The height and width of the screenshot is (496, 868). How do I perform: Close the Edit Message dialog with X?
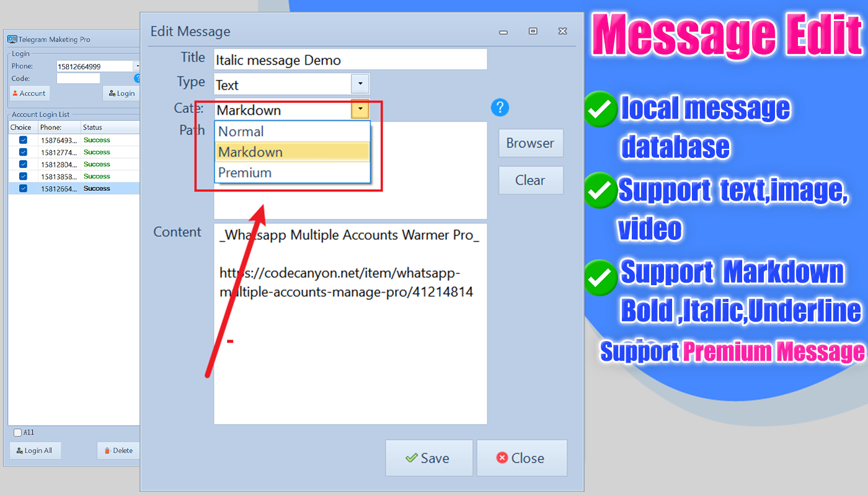click(562, 31)
